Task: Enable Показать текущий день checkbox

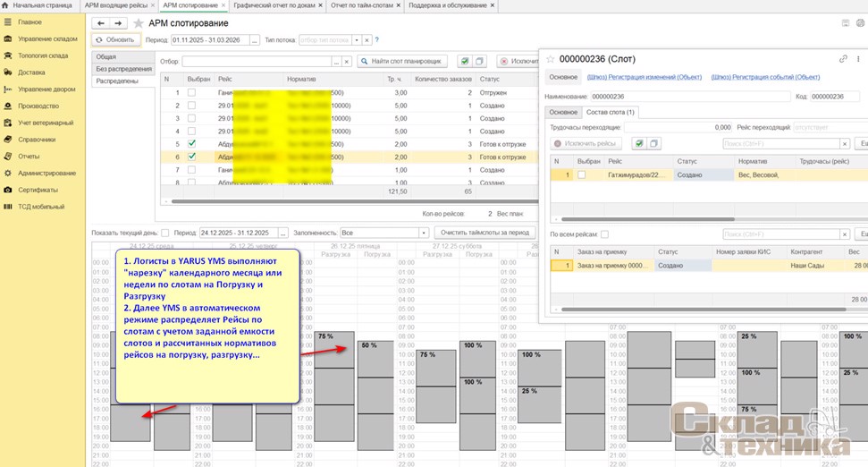Action: 164,233
